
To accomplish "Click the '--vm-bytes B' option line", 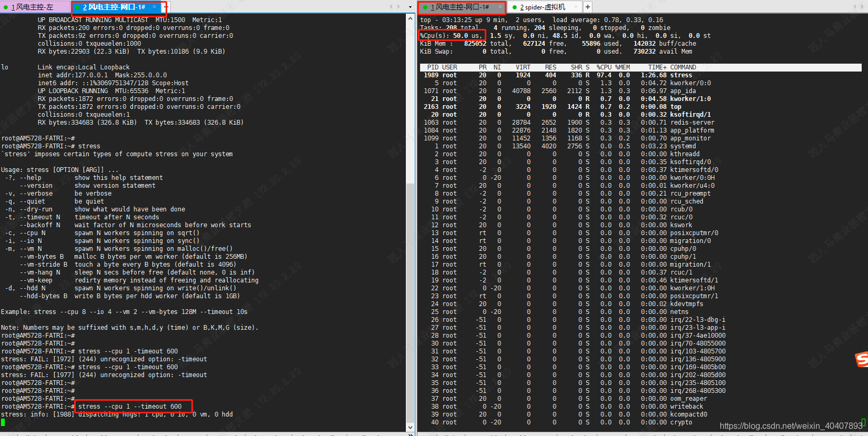I will pos(134,257).
